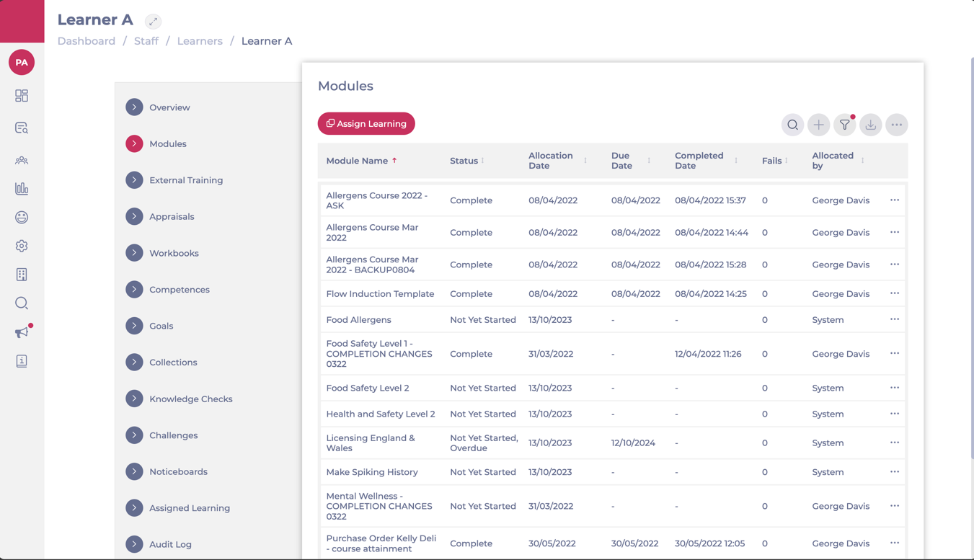The width and height of the screenshot is (974, 560).
Task: Click the search-reports chat icon in sidebar
Action: tap(22, 128)
